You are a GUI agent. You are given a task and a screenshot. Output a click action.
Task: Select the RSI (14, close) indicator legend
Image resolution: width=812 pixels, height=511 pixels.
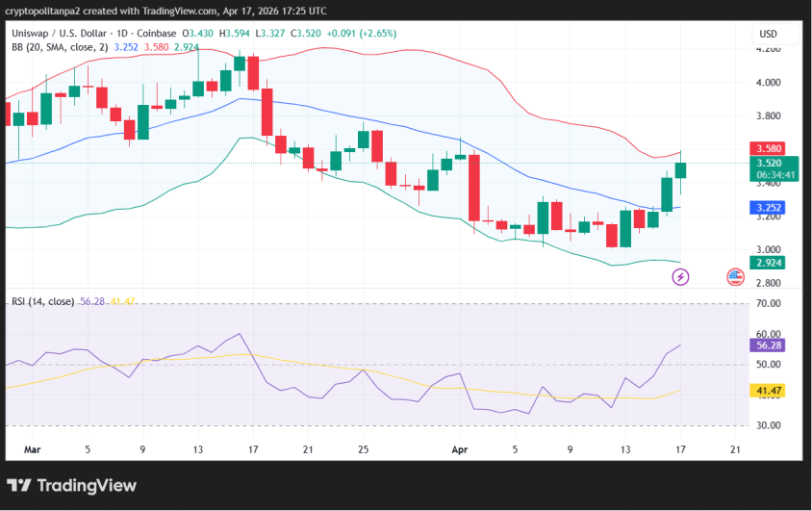(43, 301)
